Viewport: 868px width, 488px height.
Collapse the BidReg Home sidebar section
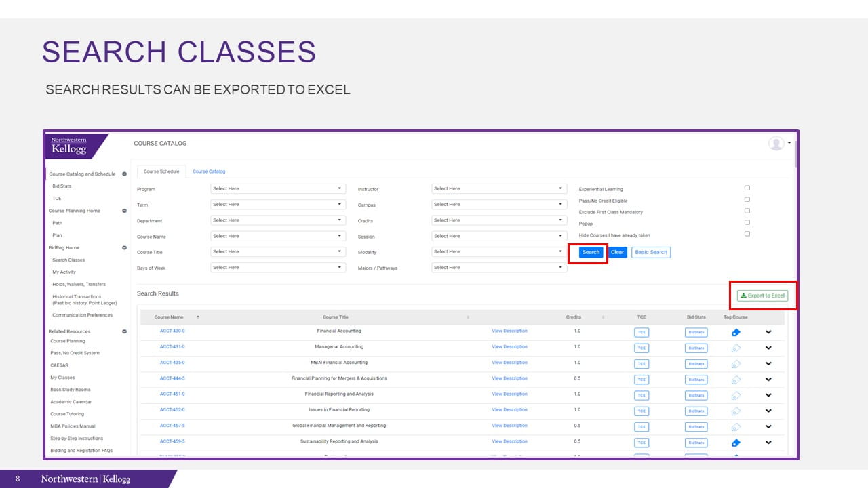coord(124,248)
